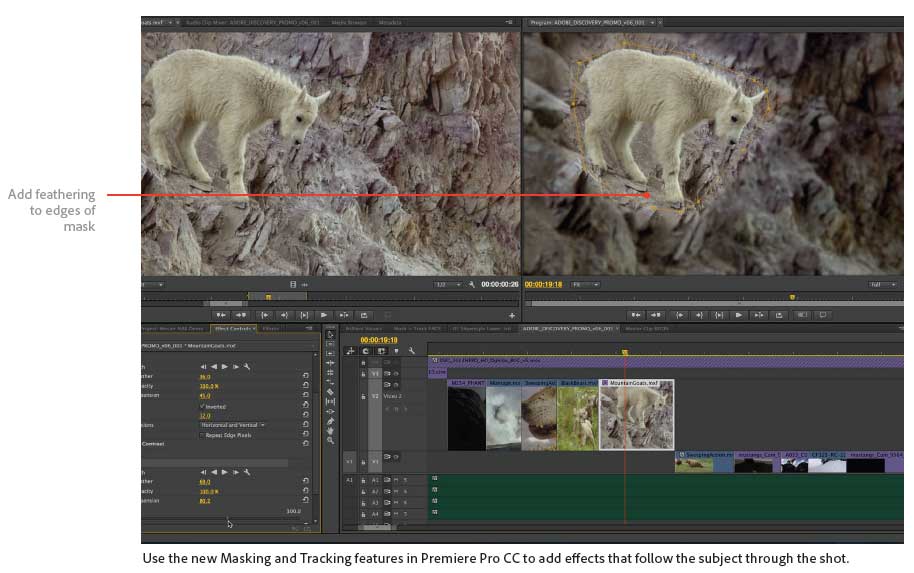Click the mask tracking wrench icon
Screen dimensions: 914x573
click(x=246, y=367)
